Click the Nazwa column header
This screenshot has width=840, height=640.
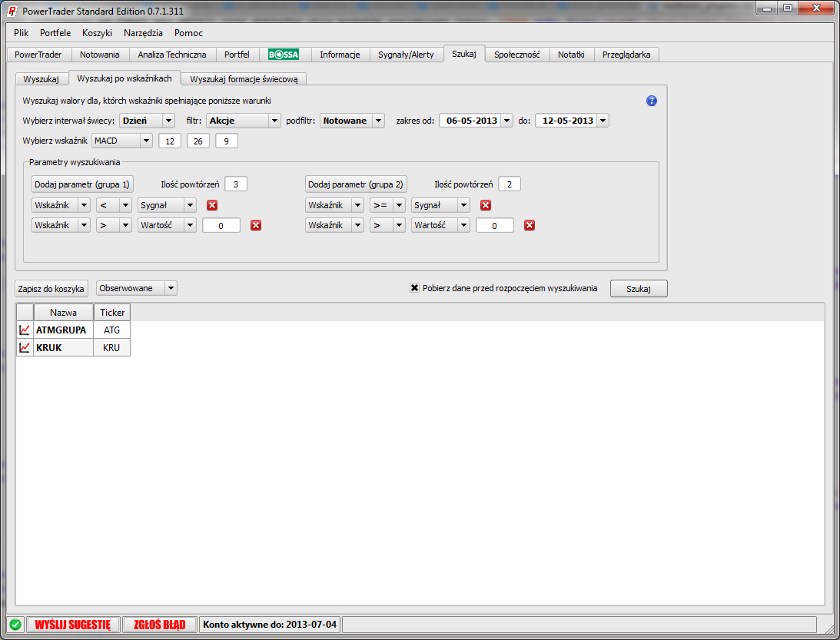click(63, 312)
